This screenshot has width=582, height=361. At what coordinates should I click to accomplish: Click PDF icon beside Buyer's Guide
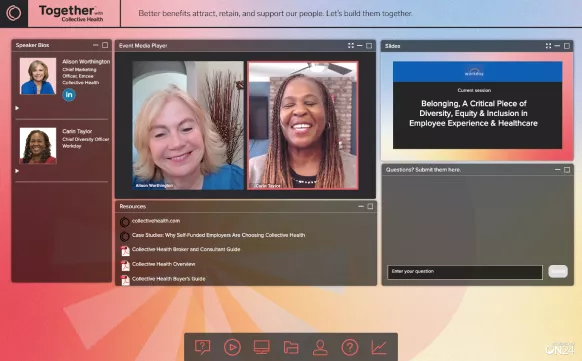point(125,280)
